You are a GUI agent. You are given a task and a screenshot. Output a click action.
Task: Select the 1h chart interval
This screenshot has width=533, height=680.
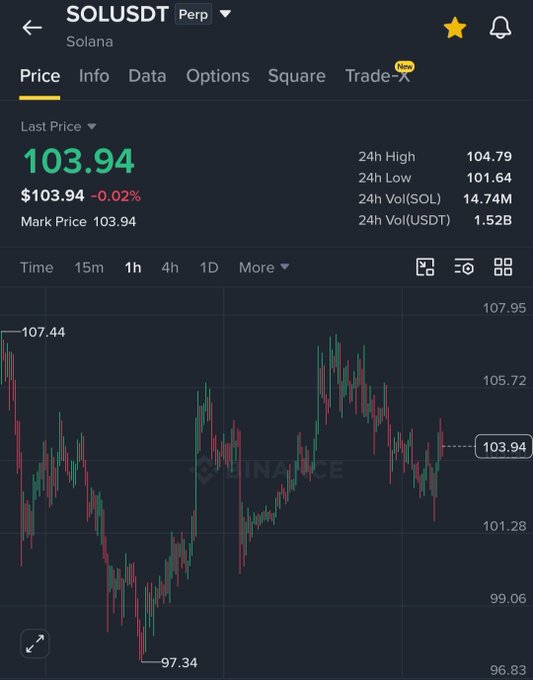coord(133,268)
